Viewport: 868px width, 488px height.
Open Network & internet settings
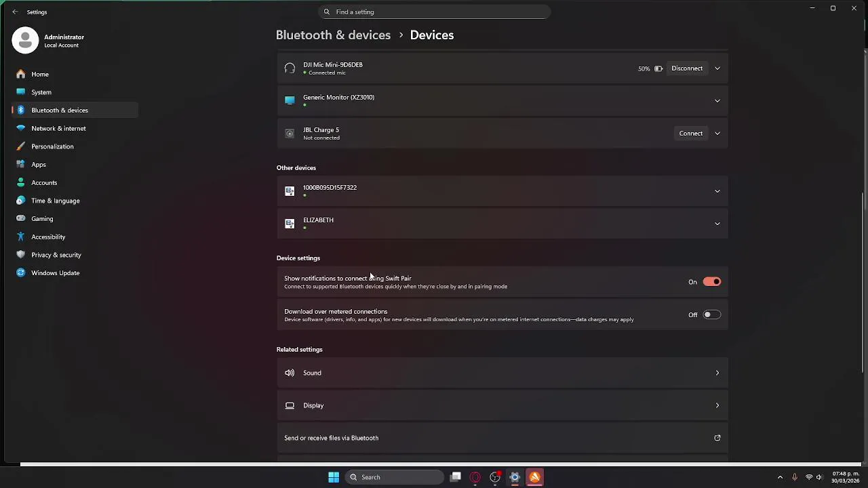click(x=75, y=128)
